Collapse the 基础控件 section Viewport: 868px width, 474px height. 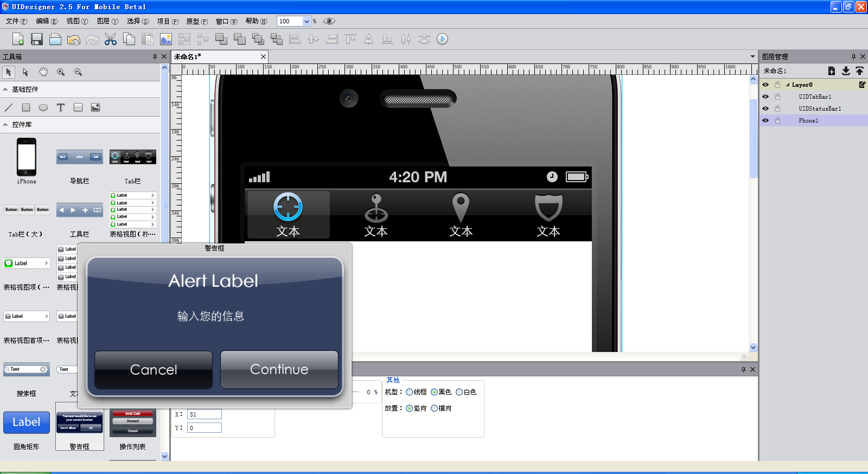pyautogui.click(x=5, y=89)
